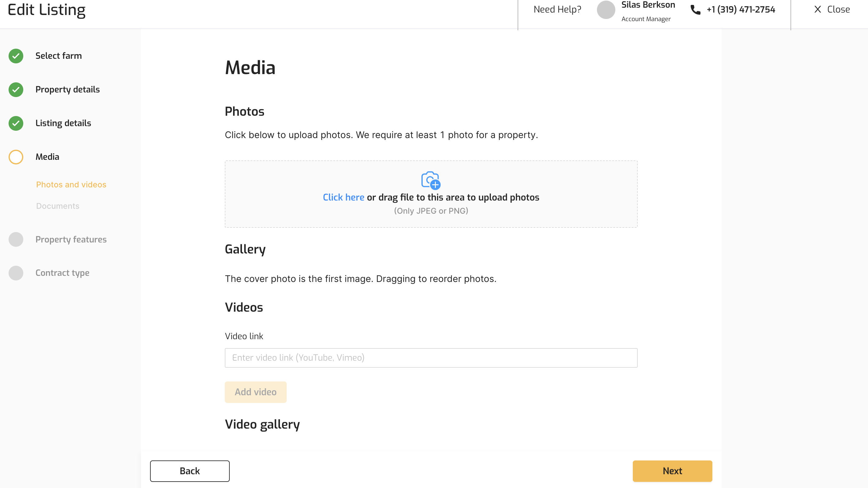The image size is (868, 488).
Task: Click the gray Contract type step circle
Action: (x=16, y=273)
